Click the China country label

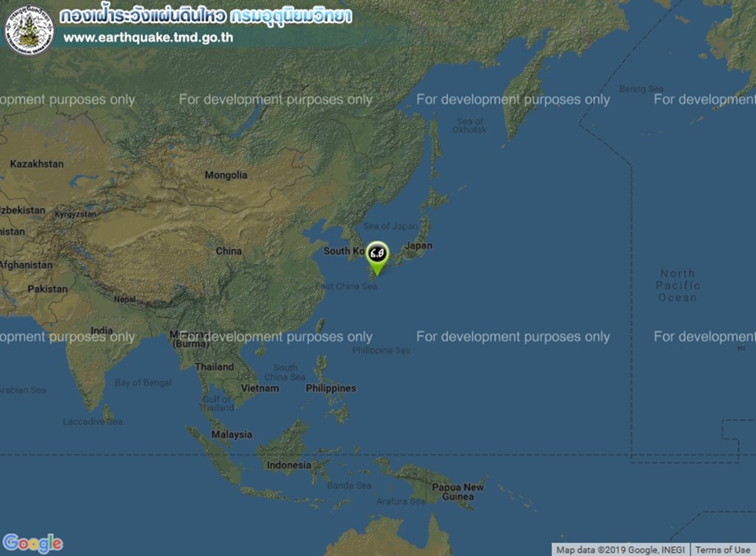point(229,251)
